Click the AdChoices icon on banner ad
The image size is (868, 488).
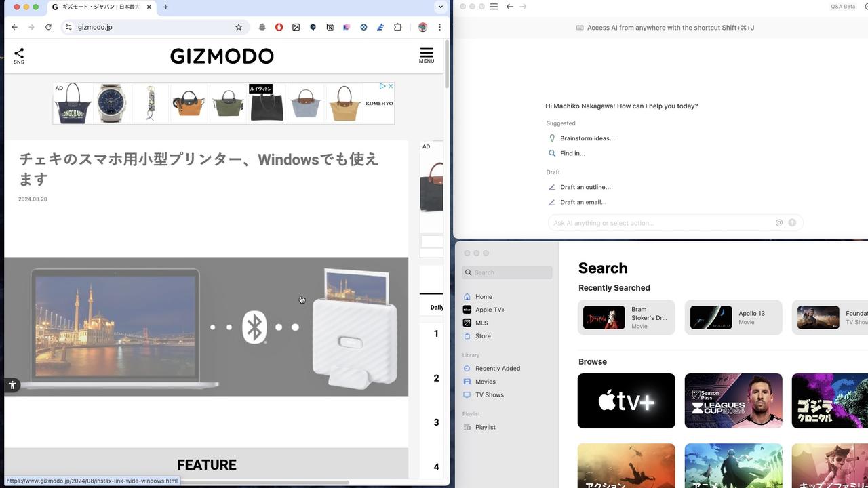[382, 86]
